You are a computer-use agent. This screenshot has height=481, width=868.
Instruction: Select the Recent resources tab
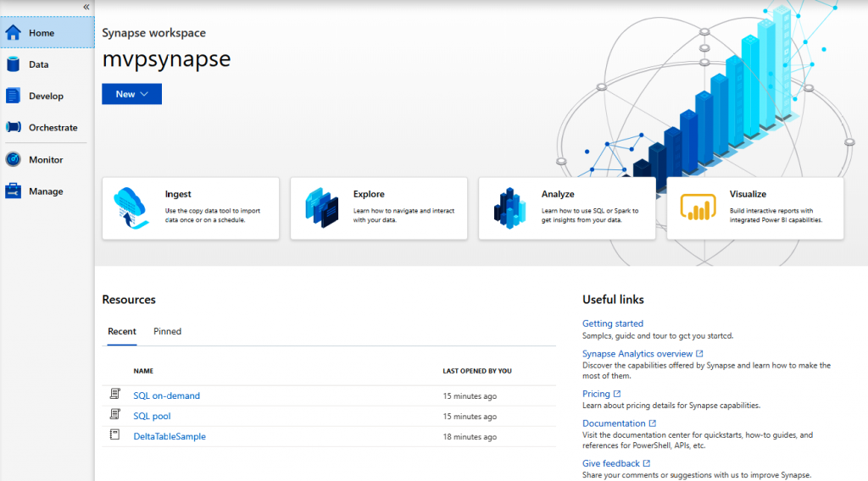[122, 331]
